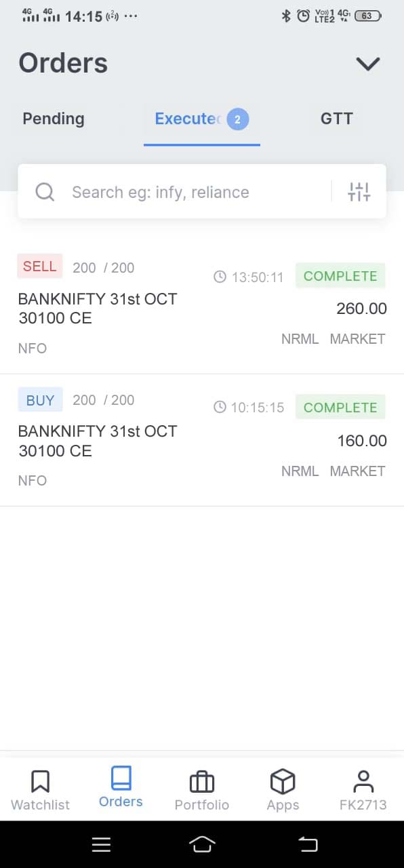Open the Watchlist bookmark icon
Image resolution: width=404 pixels, height=868 pixels.
40,782
